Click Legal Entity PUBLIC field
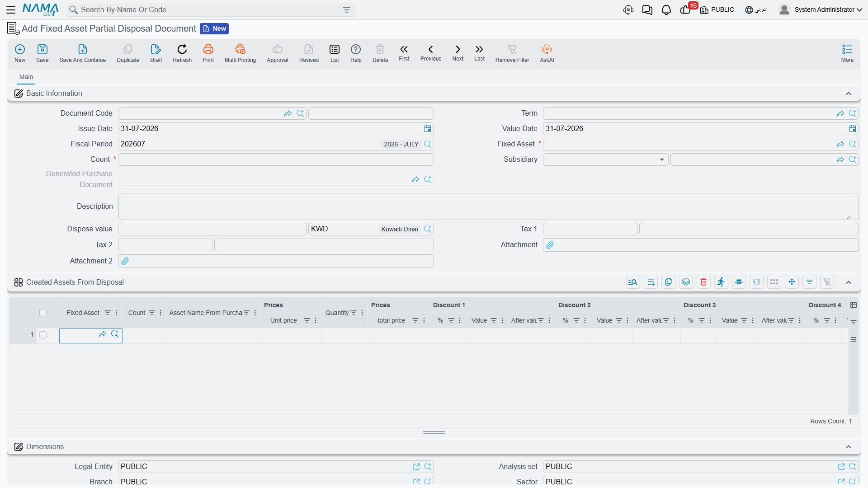 point(276,467)
